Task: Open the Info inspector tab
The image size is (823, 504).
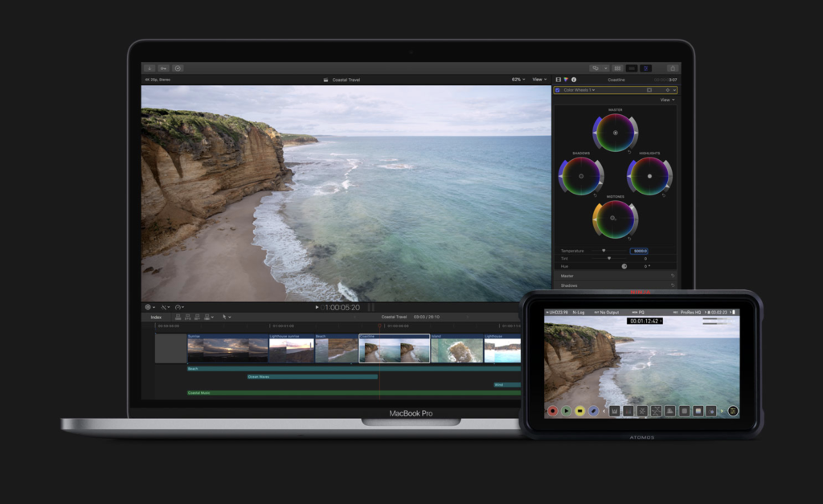Action: click(573, 80)
